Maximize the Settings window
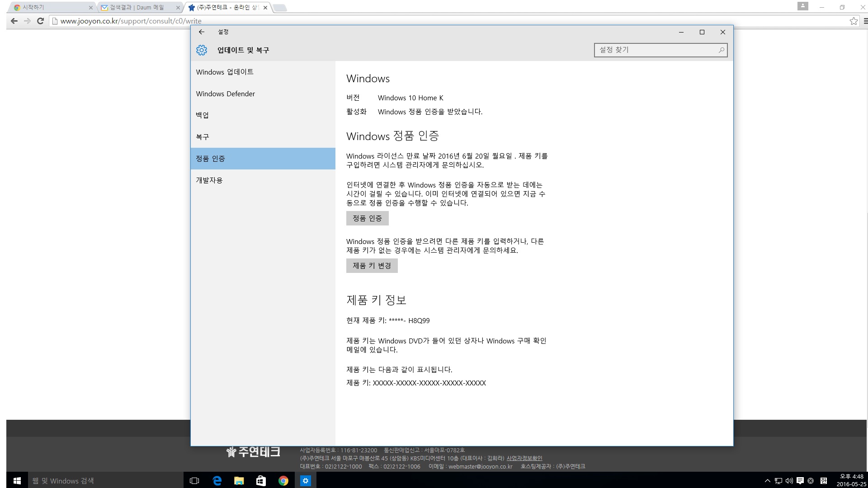The height and width of the screenshot is (488, 868). (702, 32)
